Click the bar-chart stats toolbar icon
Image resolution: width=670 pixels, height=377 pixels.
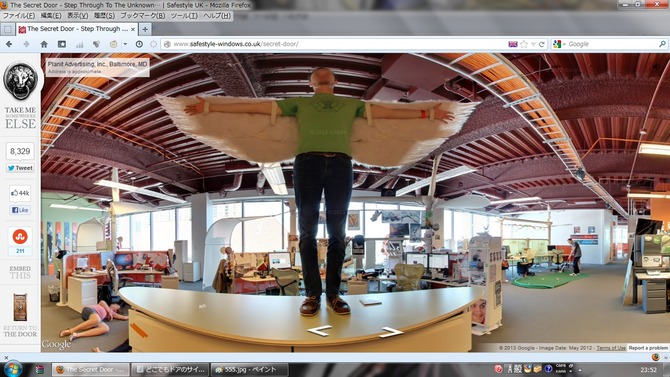79,44
